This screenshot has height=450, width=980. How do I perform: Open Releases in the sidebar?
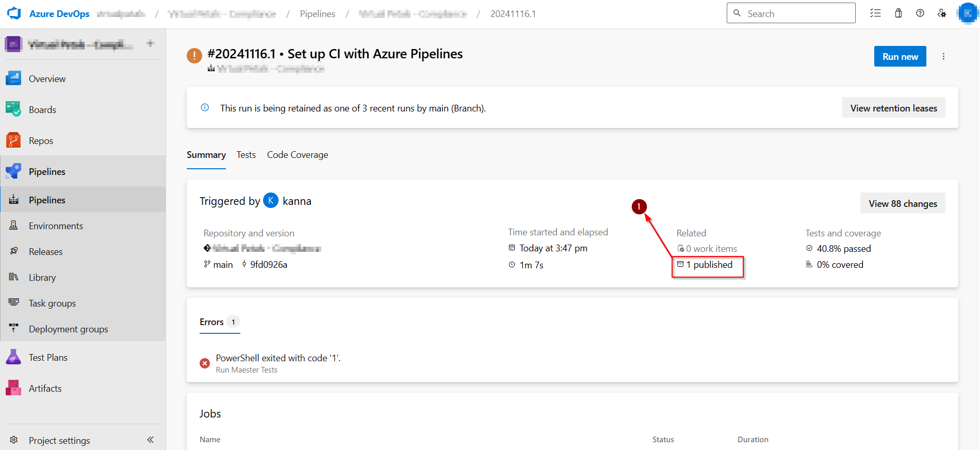(x=45, y=251)
